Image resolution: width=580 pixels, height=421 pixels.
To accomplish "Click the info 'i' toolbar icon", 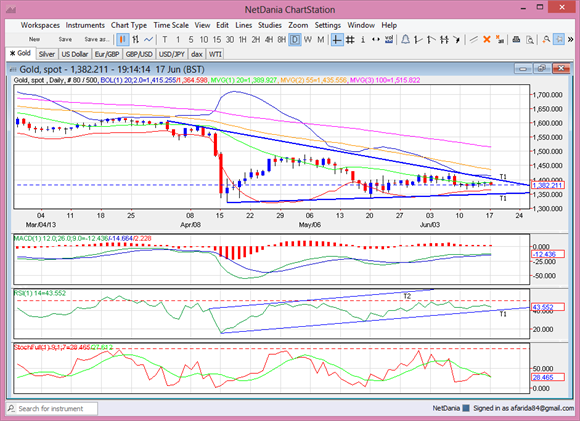I will (363, 40).
